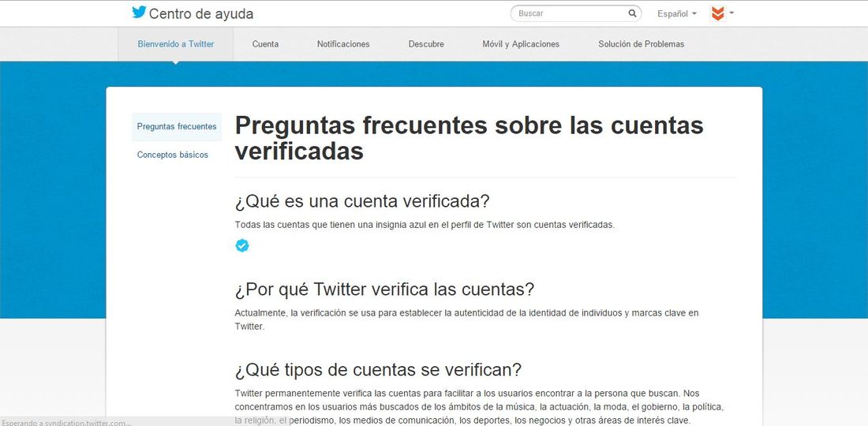Select the Solución de Problemas tab

pyautogui.click(x=641, y=44)
